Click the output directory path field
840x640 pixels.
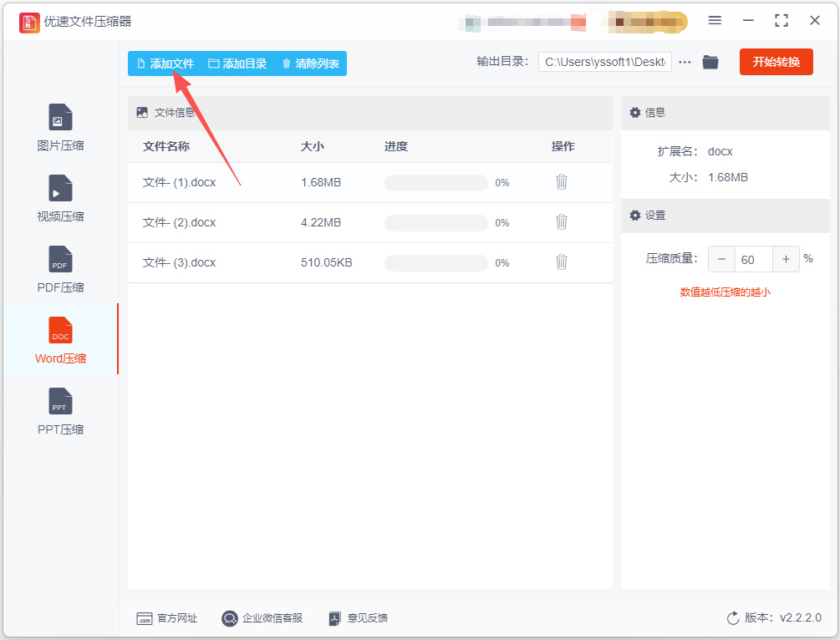coord(604,62)
